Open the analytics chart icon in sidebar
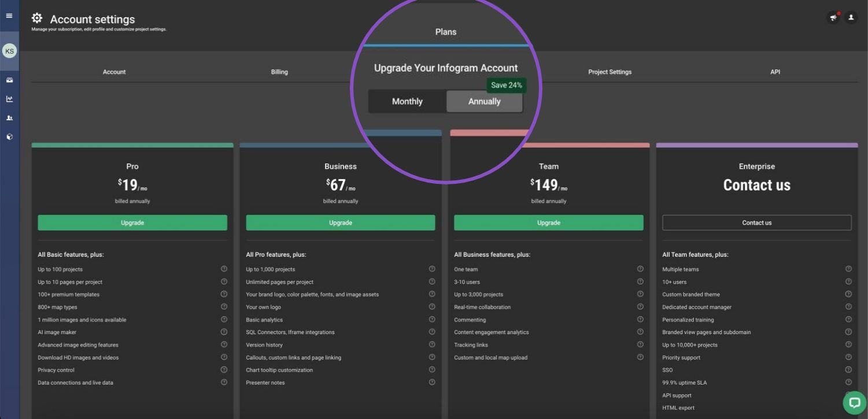Image resolution: width=868 pixels, height=419 pixels. 9,99
